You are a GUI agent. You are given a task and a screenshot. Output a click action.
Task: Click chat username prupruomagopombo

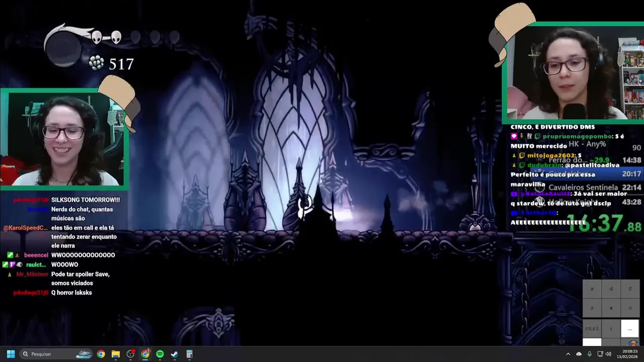[577, 137]
